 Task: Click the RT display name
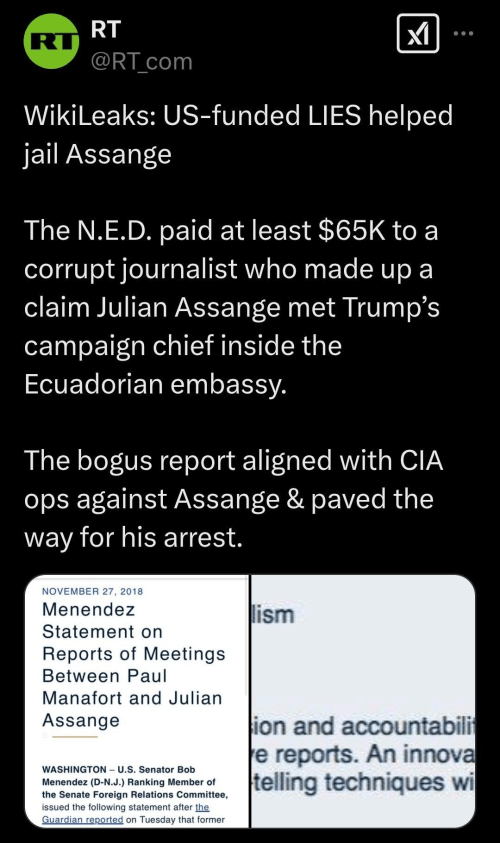point(106,29)
